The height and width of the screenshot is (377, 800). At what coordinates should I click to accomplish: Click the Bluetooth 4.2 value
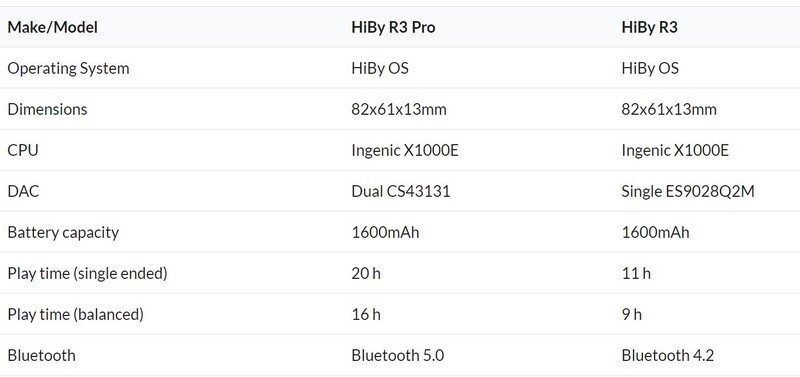click(x=667, y=355)
